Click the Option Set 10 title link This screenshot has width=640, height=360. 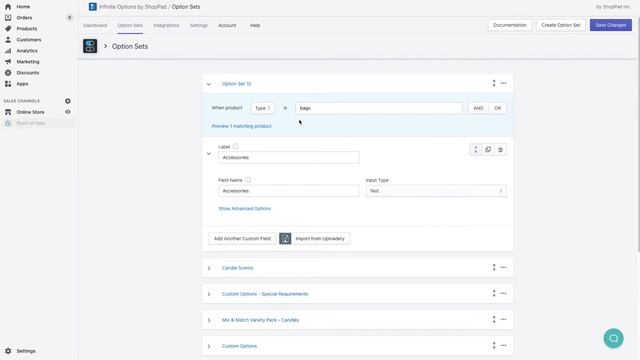[x=237, y=84]
